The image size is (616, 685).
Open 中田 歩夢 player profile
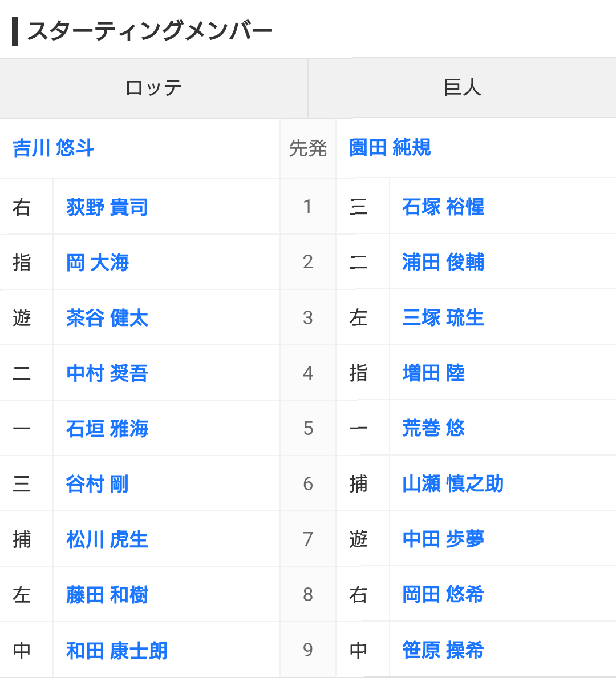pyautogui.click(x=443, y=539)
